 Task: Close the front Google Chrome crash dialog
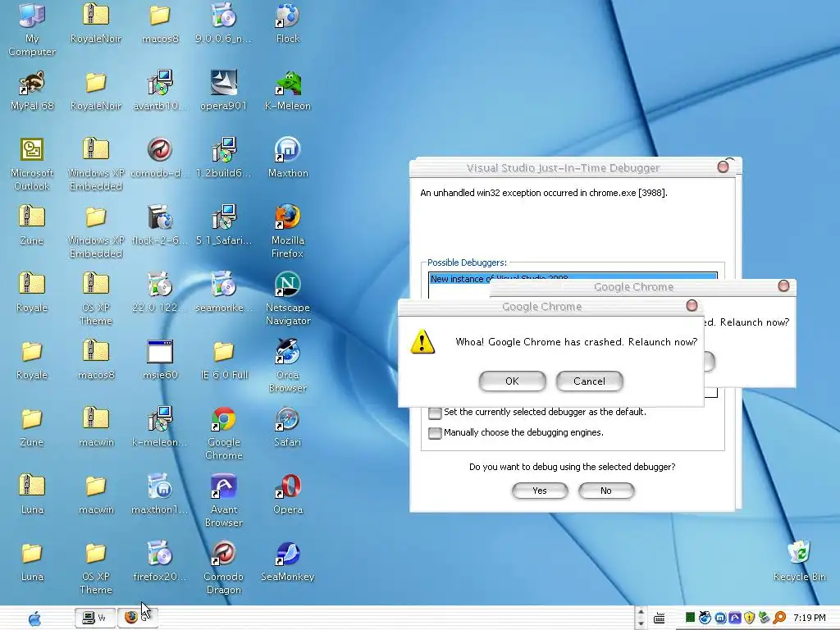pos(692,305)
